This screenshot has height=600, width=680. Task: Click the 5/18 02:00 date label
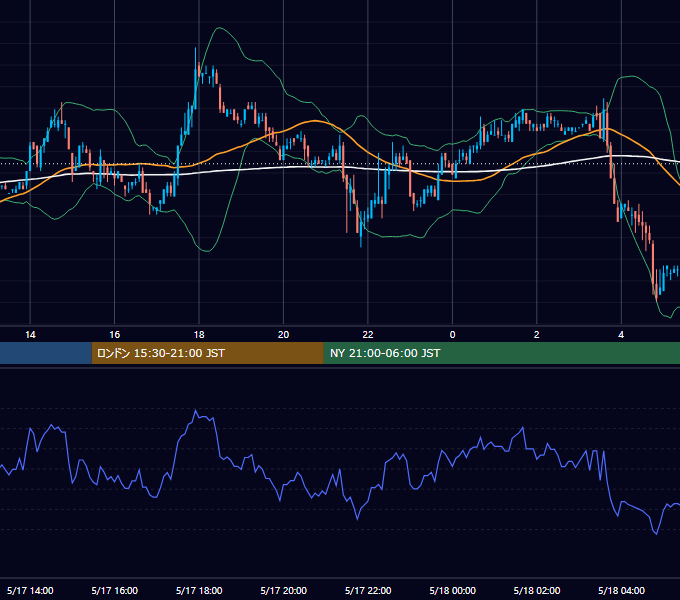click(536, 590)
